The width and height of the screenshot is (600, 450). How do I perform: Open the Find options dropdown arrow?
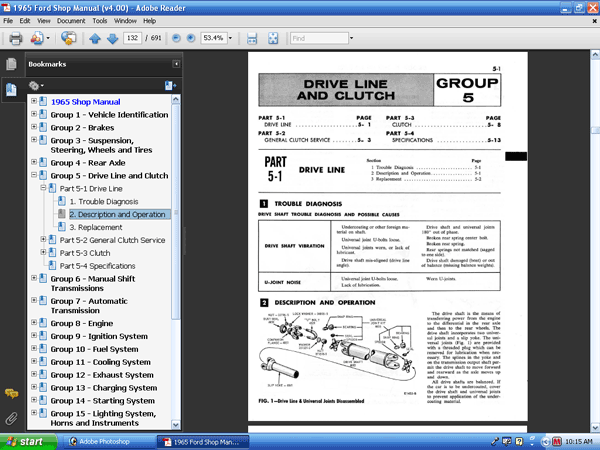coord(351,38)
